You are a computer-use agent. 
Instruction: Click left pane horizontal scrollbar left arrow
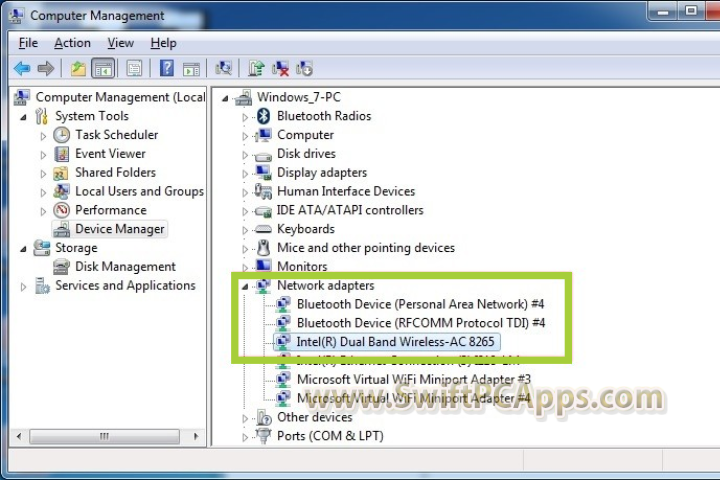coord(19,436)
